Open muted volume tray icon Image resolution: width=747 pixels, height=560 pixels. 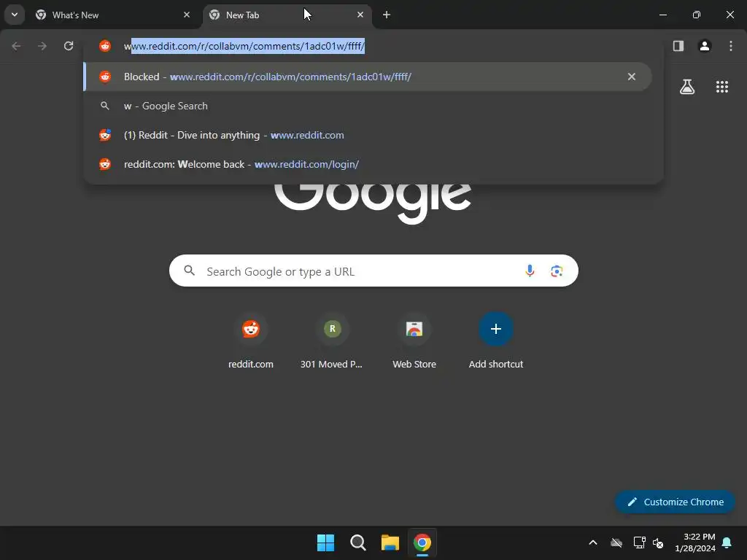pyautogui.click(x=658, y=542)
